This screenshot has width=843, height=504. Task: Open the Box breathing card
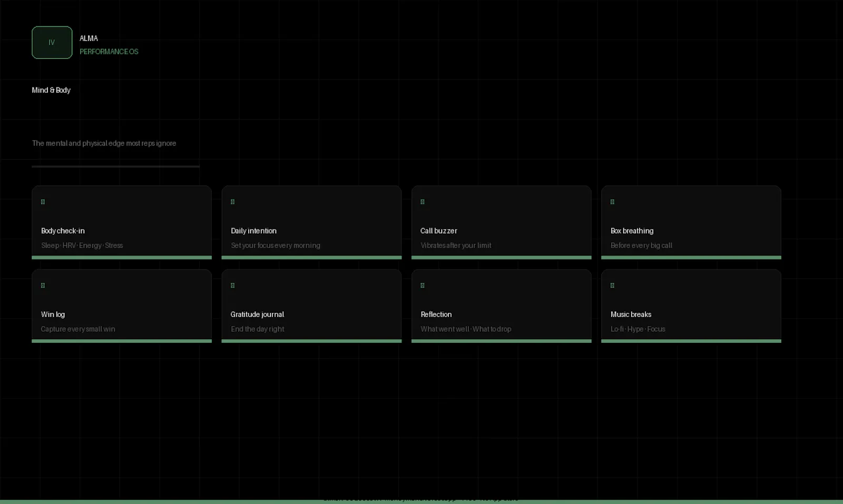(691, 222)
